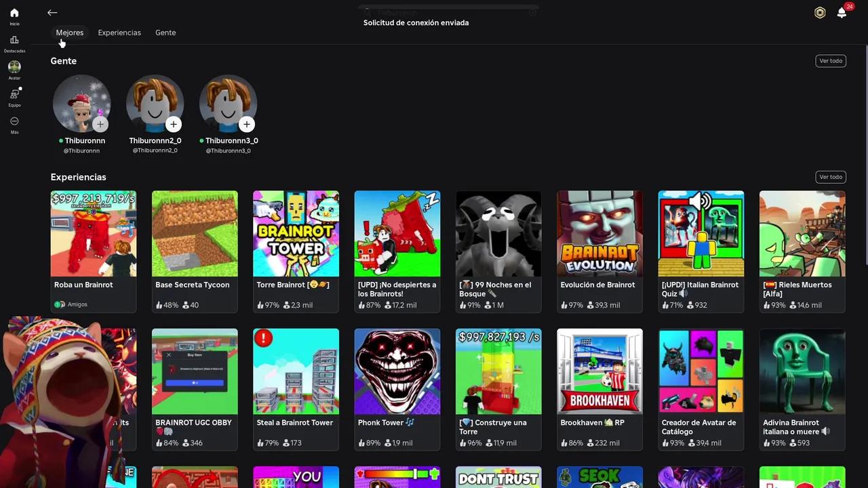Click the 89% rating of Phonk Tower
Screen dimensions: 868x488
tap(370, 443)
